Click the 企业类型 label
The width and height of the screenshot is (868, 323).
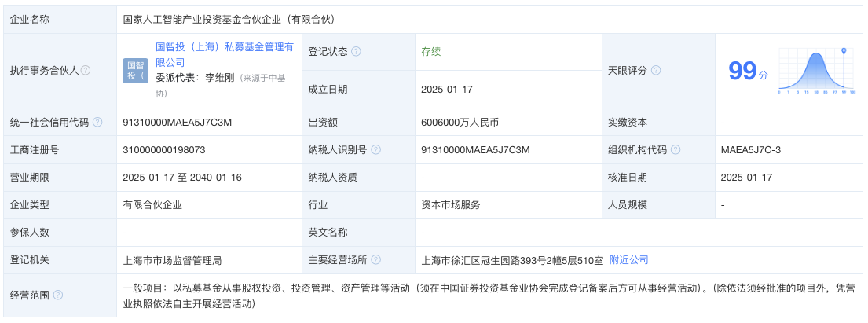pos(30,205)
